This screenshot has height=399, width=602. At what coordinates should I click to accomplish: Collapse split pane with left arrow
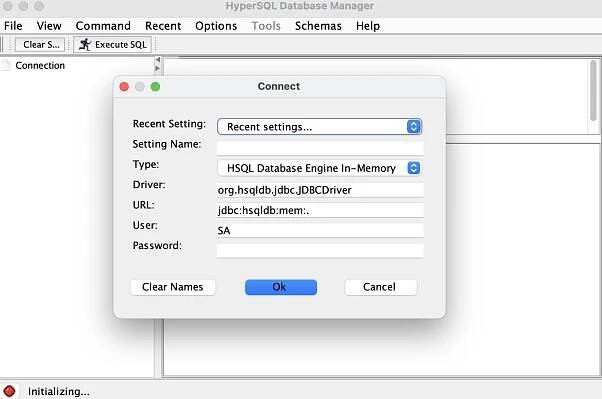(157, 60)
